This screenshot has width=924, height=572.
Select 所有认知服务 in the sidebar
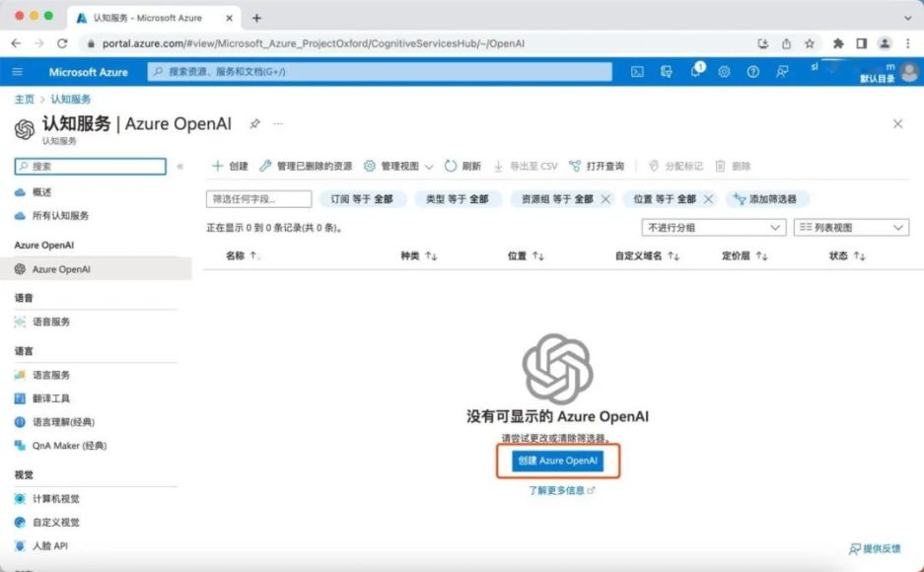pyautogui.click(x=60, y=216)
